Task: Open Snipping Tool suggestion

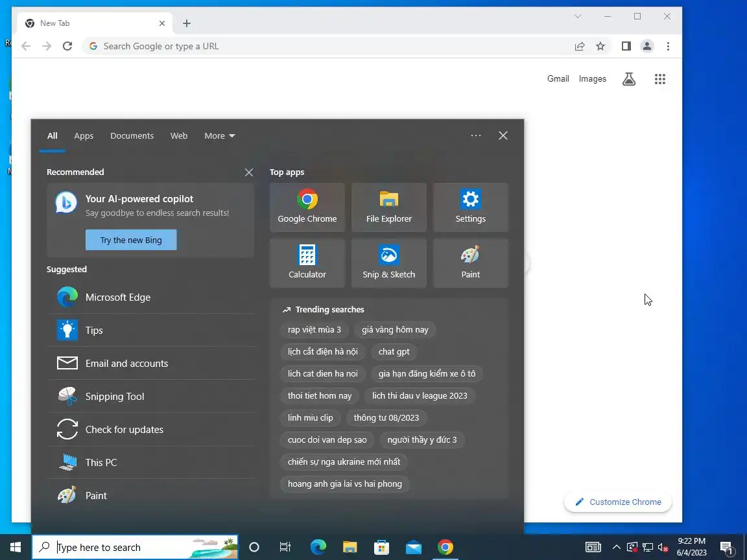Action: 150,396
